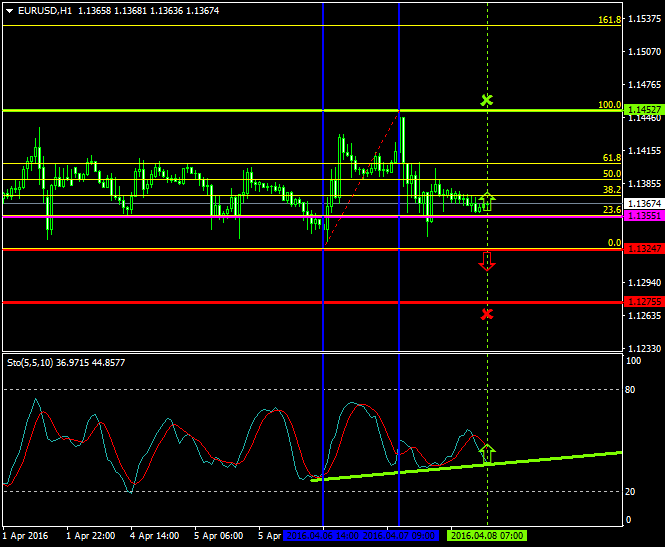Viewport: 665px width, 547px height.
Task: Click the Fibonacci 0.0 level label
Action: coord(614,243)
